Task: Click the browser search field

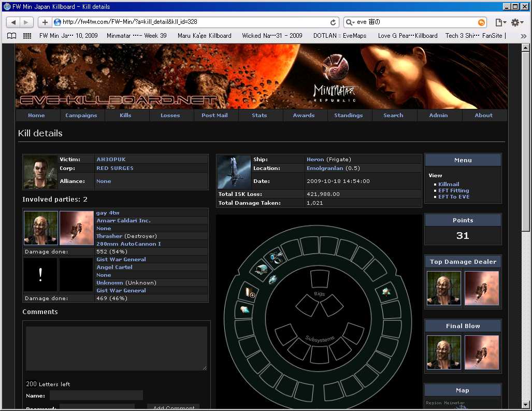Action: pyautogui.click(x=415, y=22)
